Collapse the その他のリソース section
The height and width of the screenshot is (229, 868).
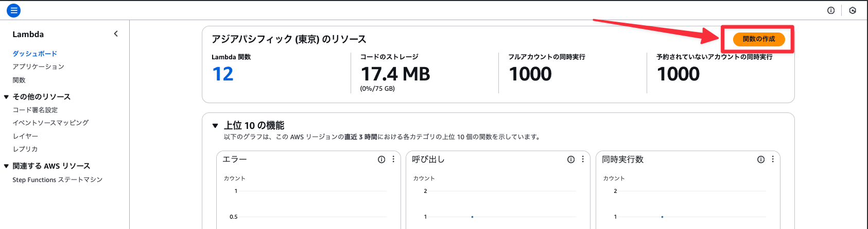coord(6,97)
